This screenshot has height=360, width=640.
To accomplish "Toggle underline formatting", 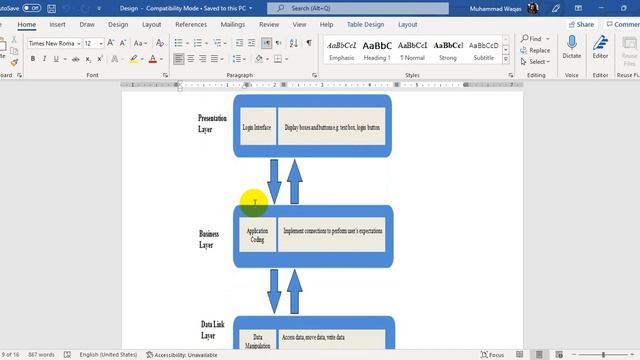I will click(56, 59).
